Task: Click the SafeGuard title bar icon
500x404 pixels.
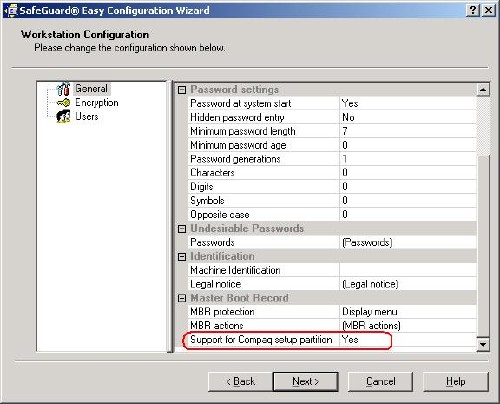Action: point(11,10)
